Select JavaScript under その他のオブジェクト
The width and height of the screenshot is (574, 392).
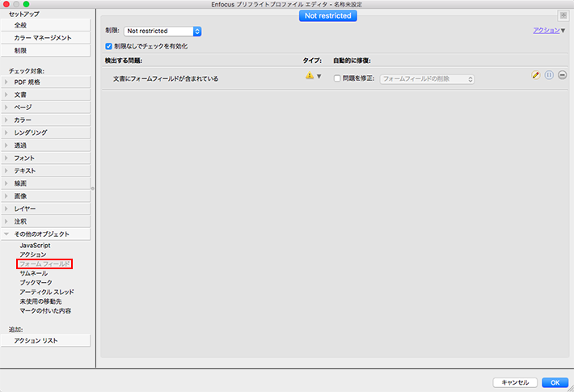tap(36, 245)
